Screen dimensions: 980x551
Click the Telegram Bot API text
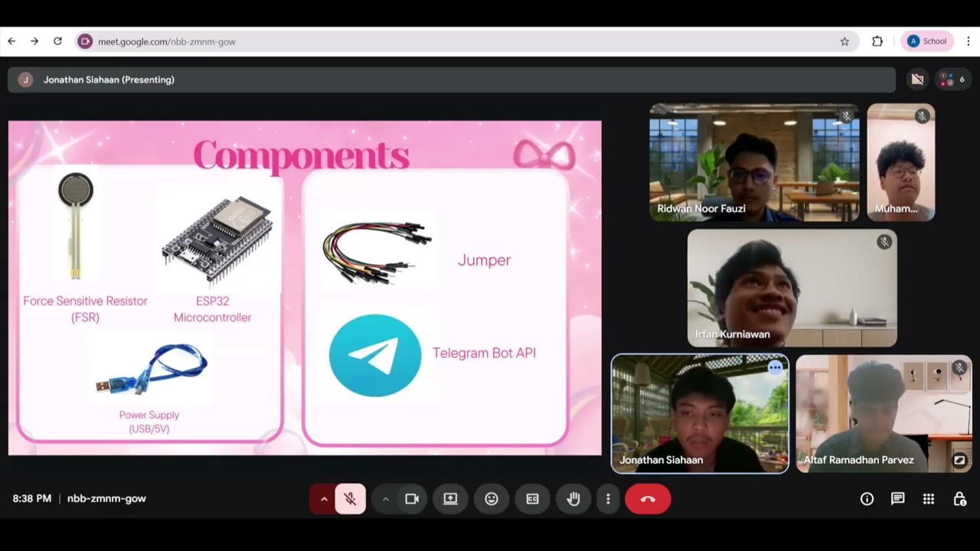(484, 353)
